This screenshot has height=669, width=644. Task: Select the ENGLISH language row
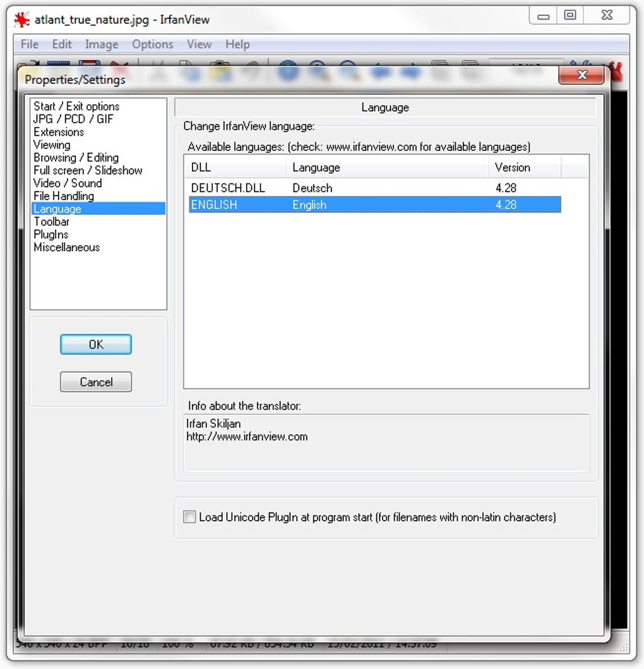pyautogui.click(x=374, y=205)
